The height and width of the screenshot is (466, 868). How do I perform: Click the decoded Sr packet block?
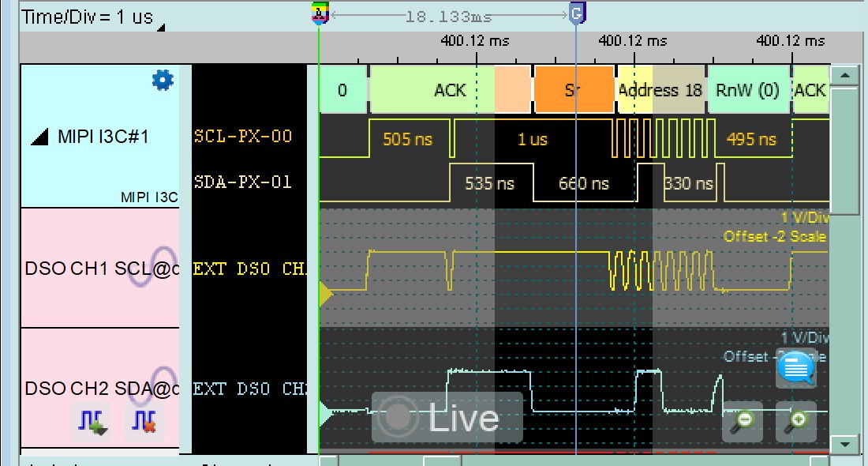574,90
